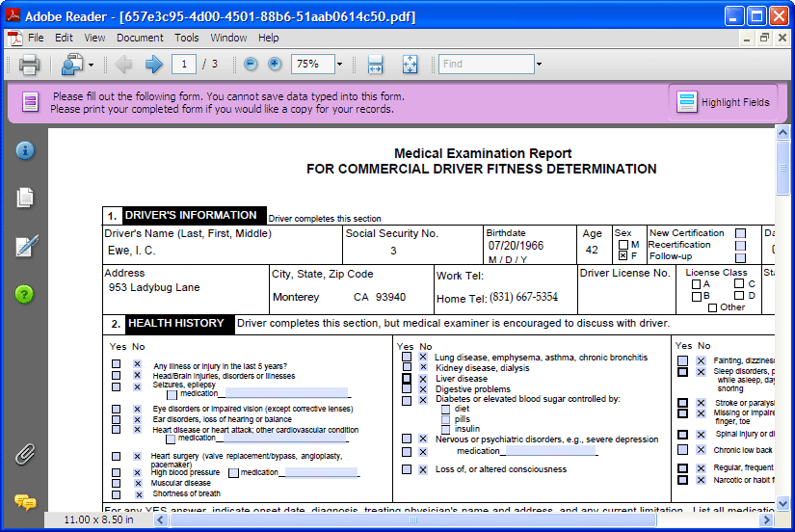
Task: Open the Window menu
Action: point(228,38)
